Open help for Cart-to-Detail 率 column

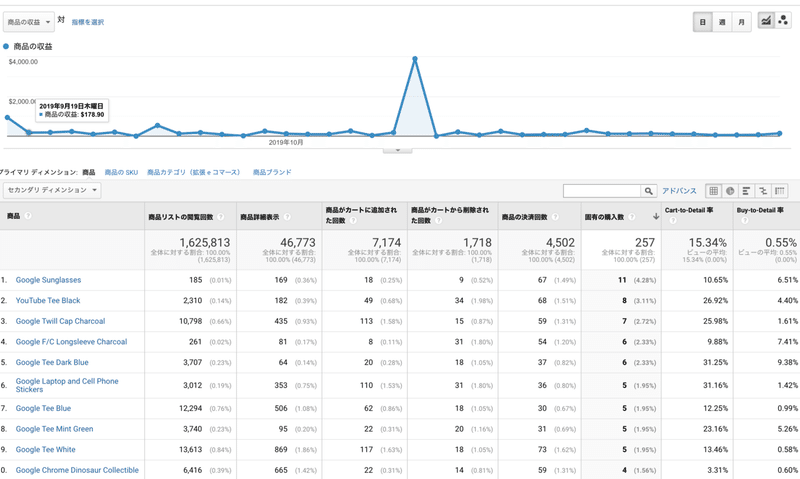[x=672, y=220]
